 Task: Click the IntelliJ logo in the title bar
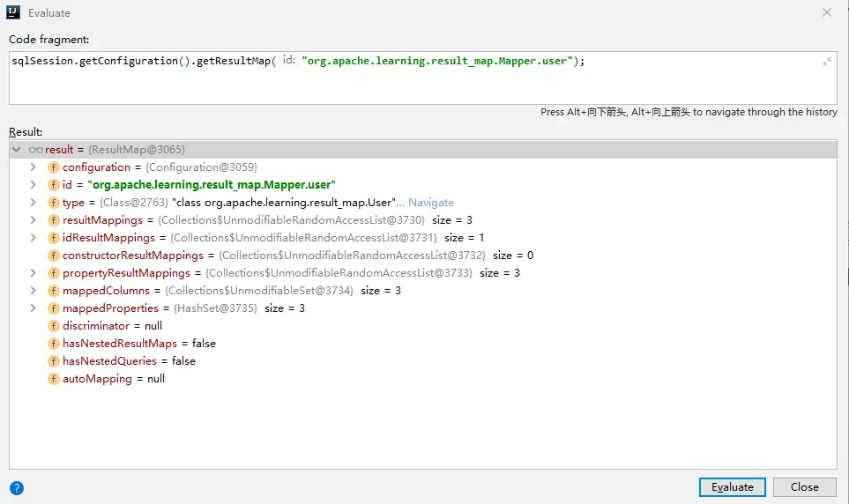point(13,12)
